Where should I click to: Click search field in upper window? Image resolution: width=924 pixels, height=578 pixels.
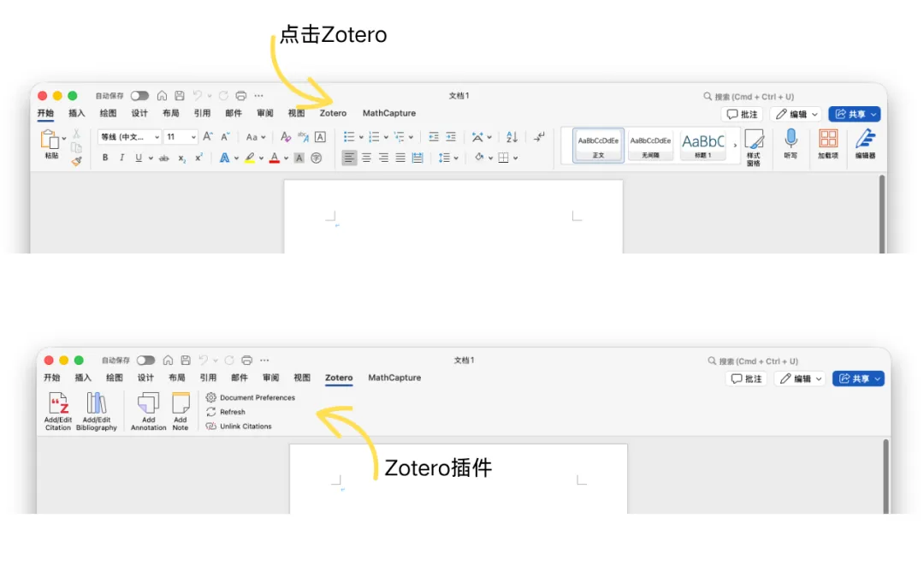click(749, 96)
